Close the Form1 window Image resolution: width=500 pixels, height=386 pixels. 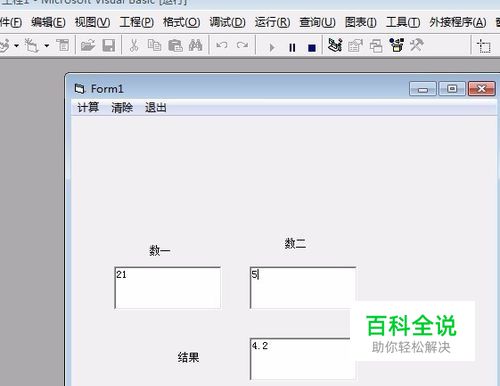tap(482, 89)
